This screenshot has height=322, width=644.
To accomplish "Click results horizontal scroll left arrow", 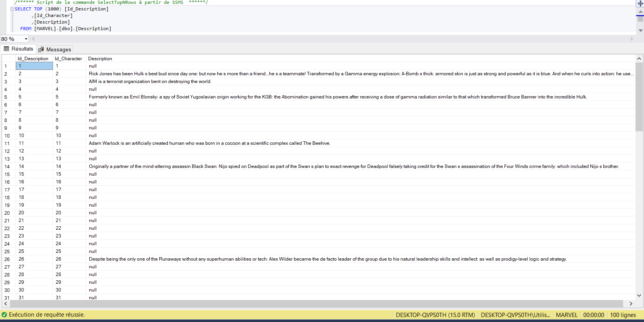I will [x=5, y=304].
